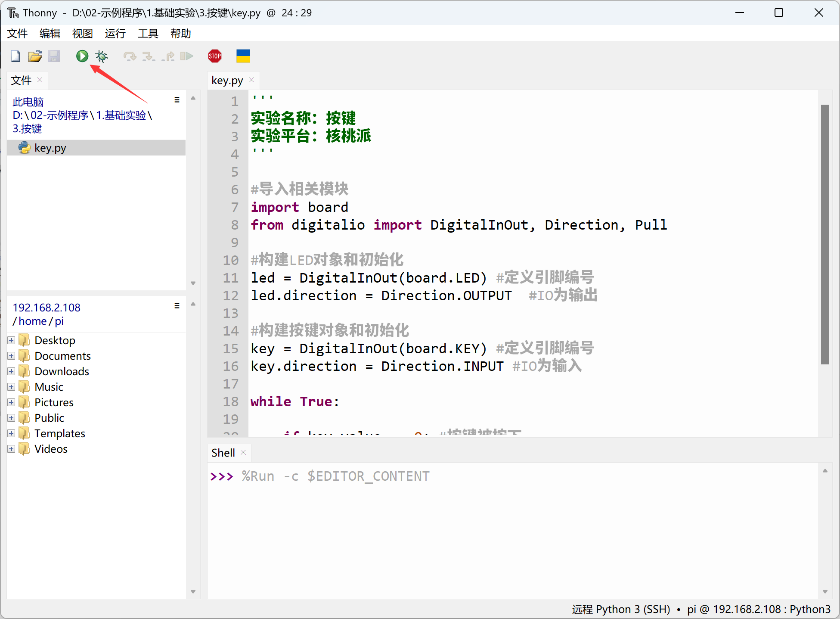Stop the backend with the red STOP icon

pyautogui.click(x=215, y=56)
